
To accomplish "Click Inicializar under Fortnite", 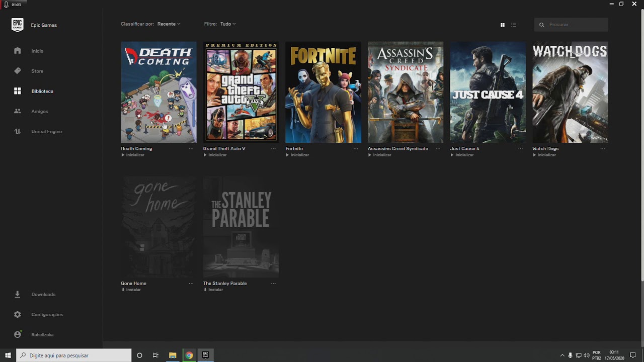I will pos(297,155).
